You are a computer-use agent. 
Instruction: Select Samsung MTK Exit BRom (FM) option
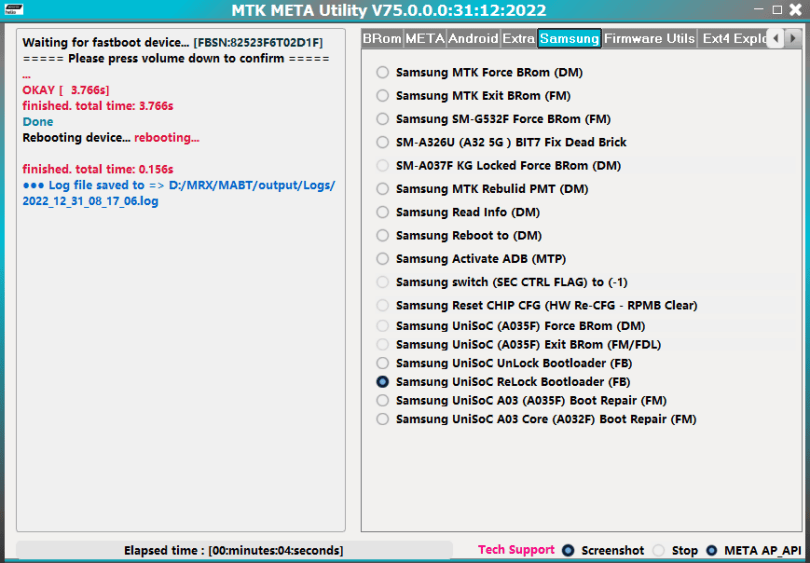(383, 96)
